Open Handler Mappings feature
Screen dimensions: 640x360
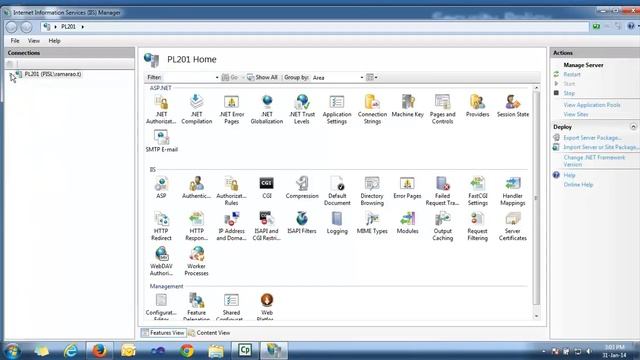coord(513,191)
